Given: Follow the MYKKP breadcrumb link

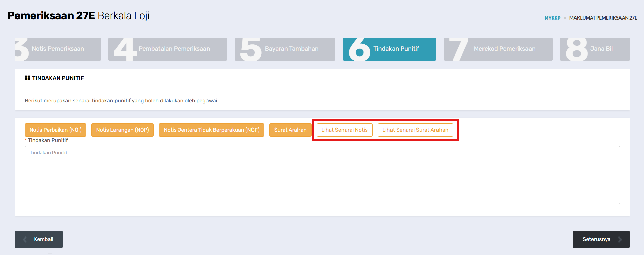Looking at the screenshot, I should pyautogui.click(x=553, y=18).
